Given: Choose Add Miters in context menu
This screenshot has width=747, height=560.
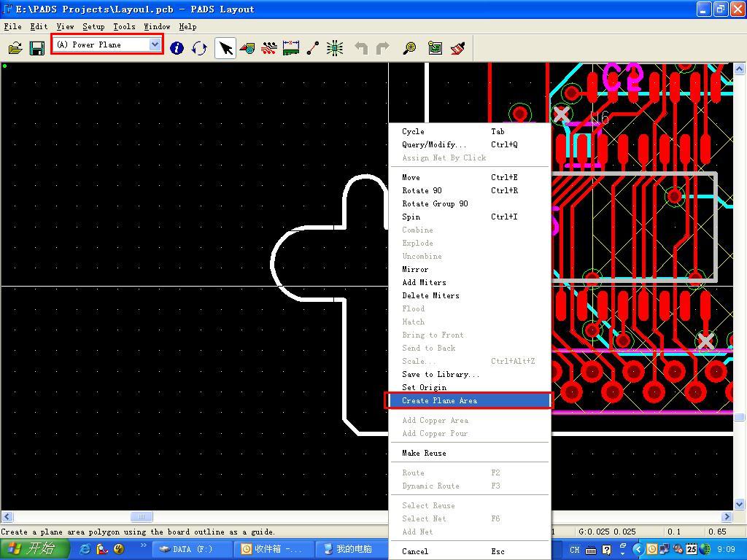Looking at the screenshot, I should pos(424,282).
